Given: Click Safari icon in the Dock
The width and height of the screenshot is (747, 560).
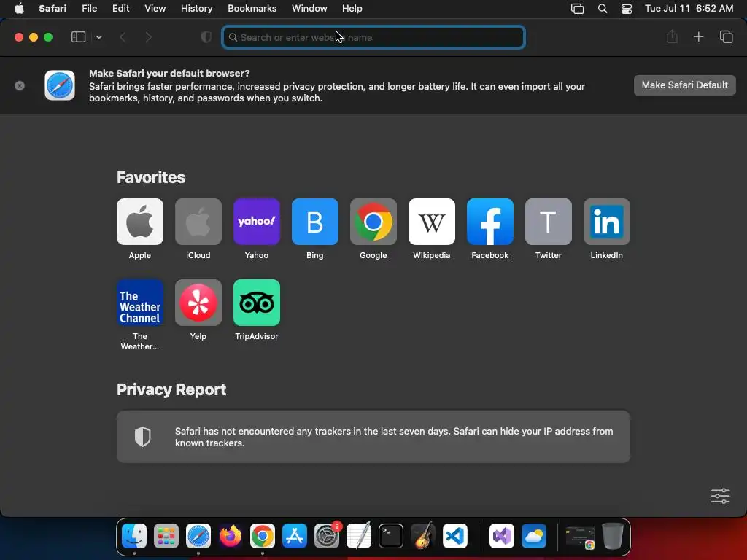Looking at the screenshot, I should pyautogui.click(x=198, y=536).
